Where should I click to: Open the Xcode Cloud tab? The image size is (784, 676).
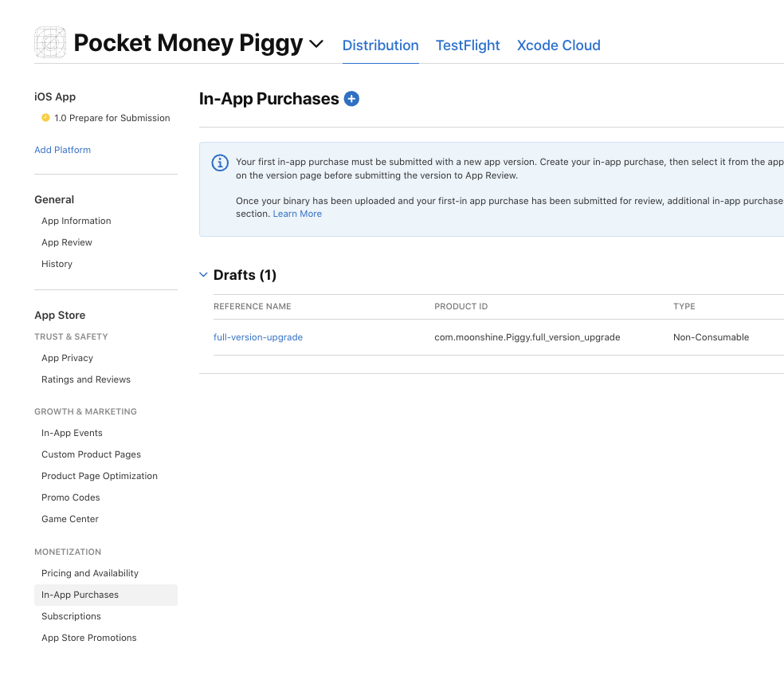point(559,45)
